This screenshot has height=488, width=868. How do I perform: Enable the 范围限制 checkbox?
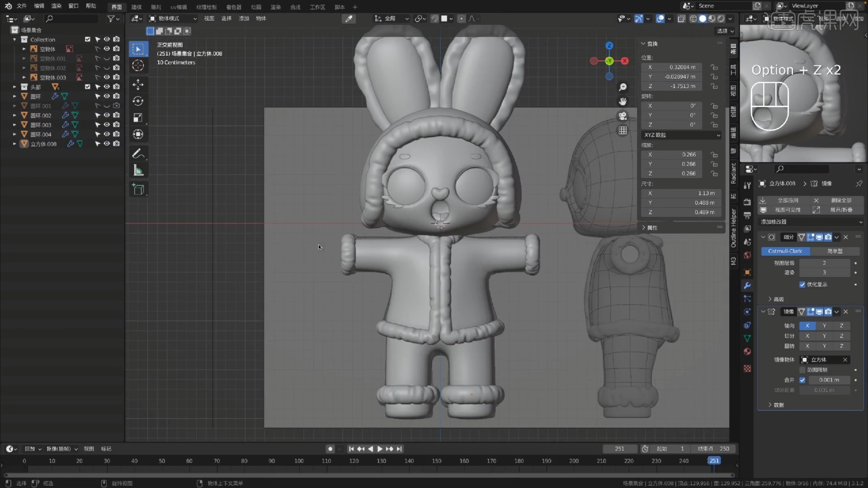[x=802, y=370]
